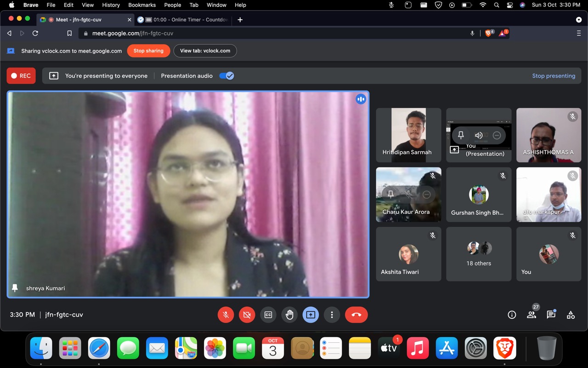Open the meeting details info icon
Viewport: 588px width, 368px height.
[512, 315]
